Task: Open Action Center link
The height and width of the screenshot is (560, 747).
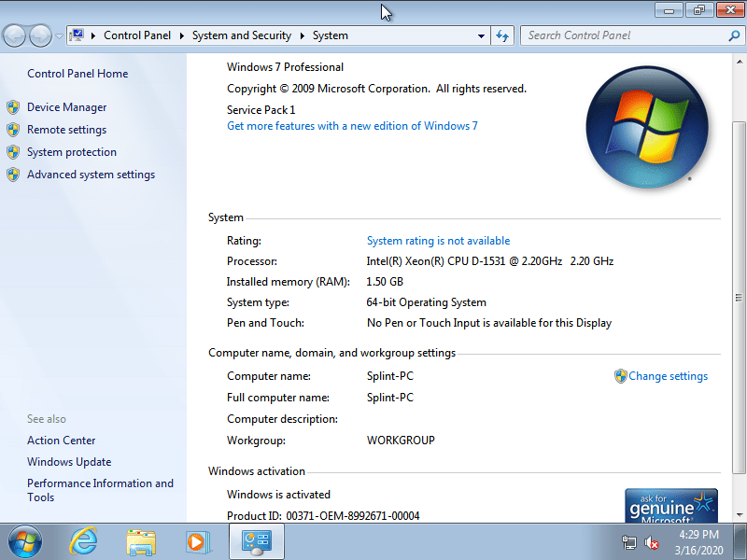Action: tap(61, 441)
